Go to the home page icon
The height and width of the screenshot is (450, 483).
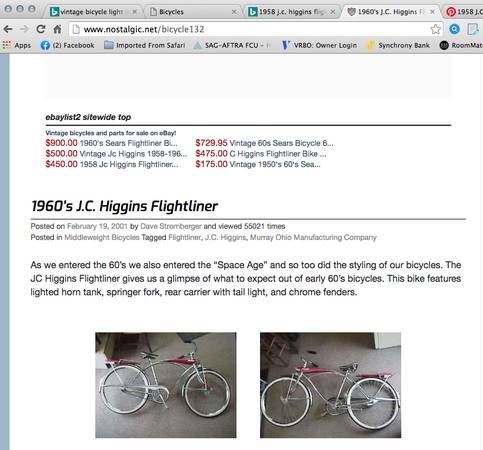(57, 29)
